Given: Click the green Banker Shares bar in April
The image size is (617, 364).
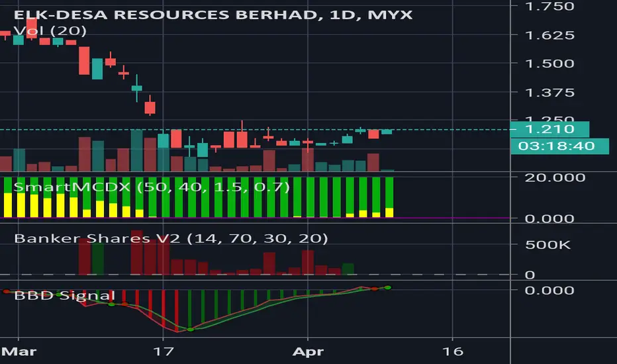Looking at the screenshot, I should (x=348, y=269).
